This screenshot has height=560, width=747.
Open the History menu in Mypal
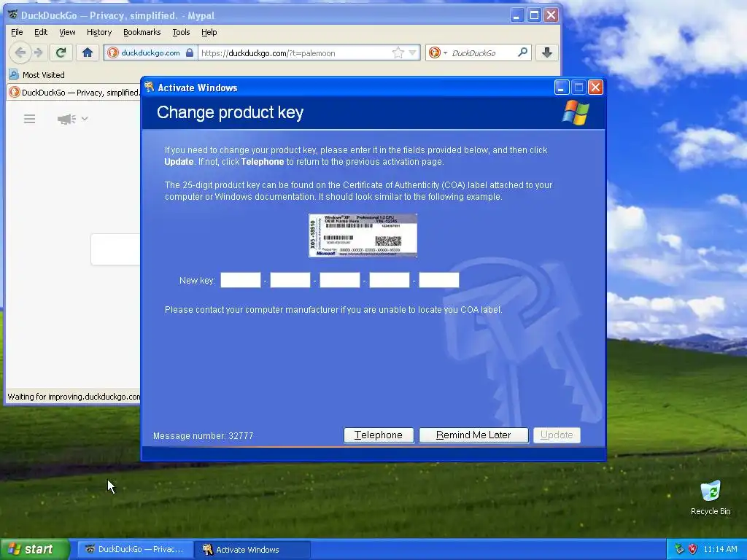[x=99, y=32]
